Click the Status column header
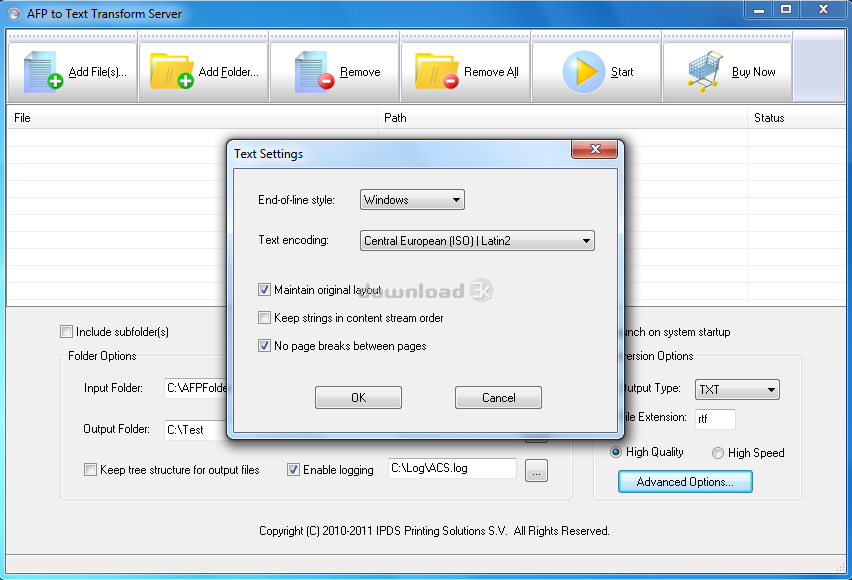 (797, 117)
